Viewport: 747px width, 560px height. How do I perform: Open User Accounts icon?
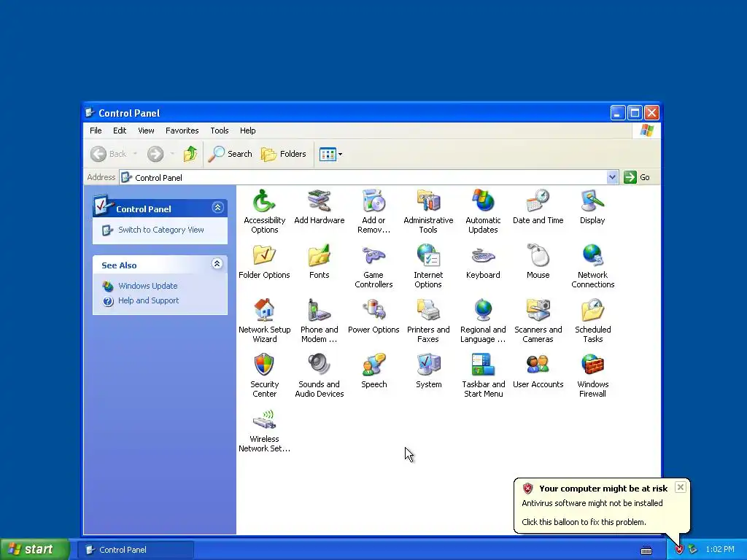(538, 365)
